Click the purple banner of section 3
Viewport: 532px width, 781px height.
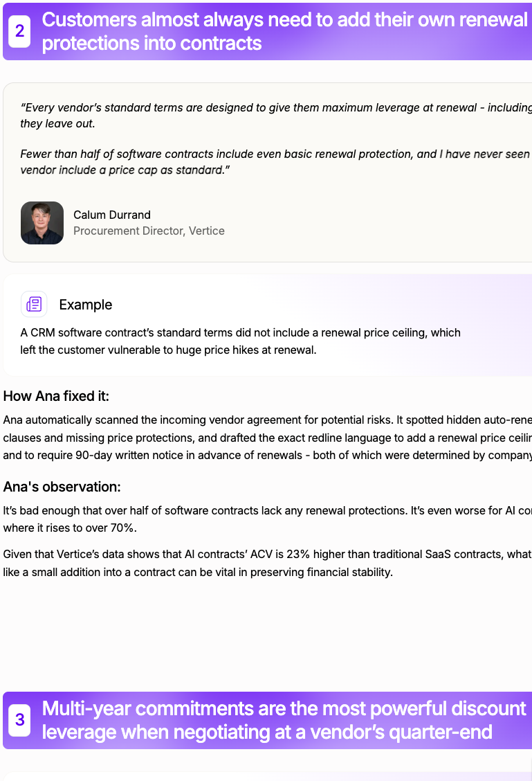tap(267, 720)
